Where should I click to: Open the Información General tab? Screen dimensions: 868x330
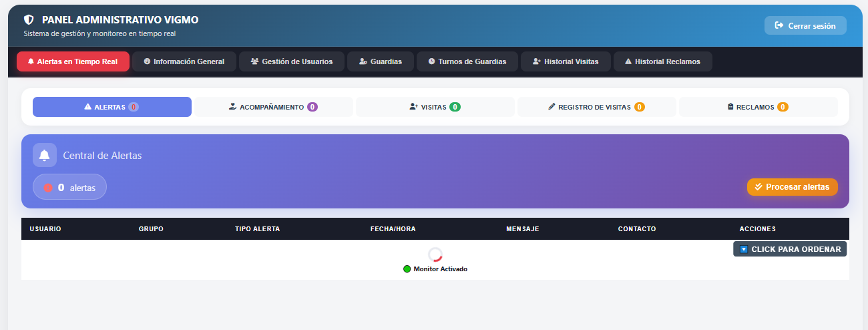coord(184,61)
